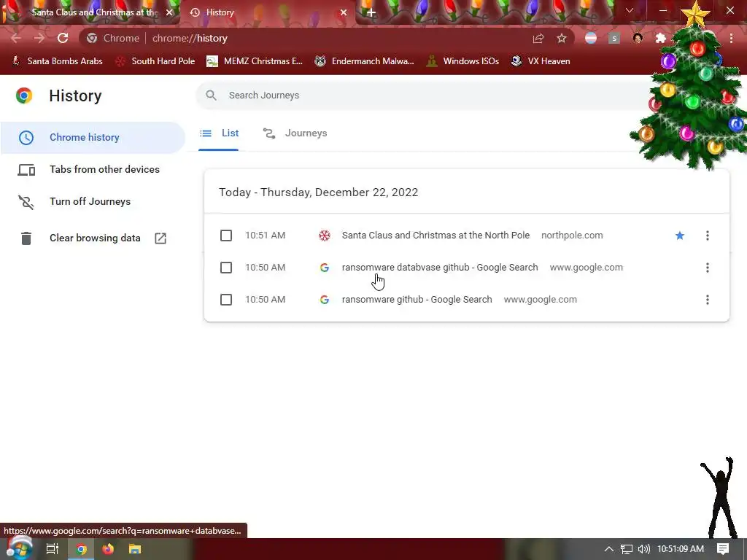Open a new tab with plus button
This screenshot has height=560, width=747.
point(371,12)
